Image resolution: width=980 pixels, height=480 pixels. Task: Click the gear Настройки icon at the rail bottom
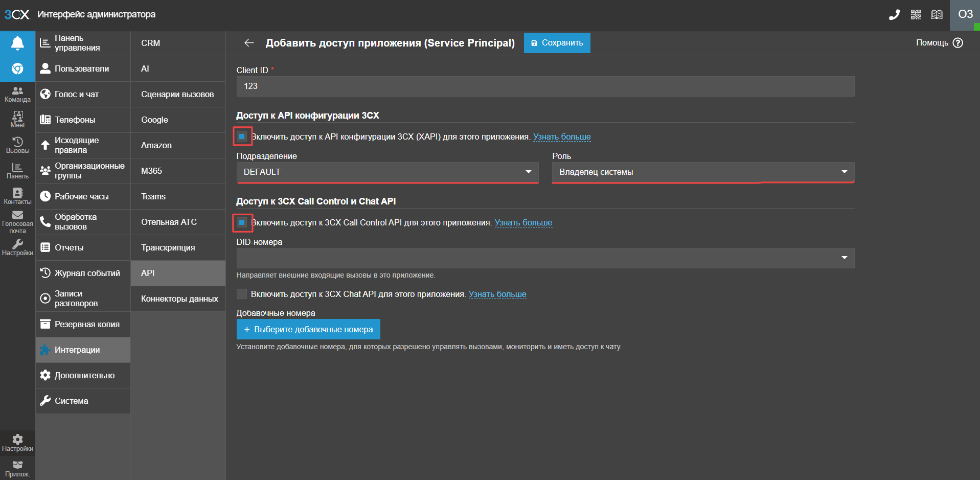17,443
